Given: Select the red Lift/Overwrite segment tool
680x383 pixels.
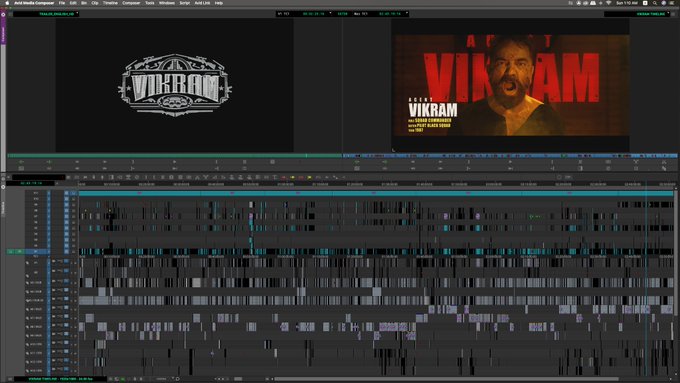Looking at the screenshot, I should (x=284, y=177).
